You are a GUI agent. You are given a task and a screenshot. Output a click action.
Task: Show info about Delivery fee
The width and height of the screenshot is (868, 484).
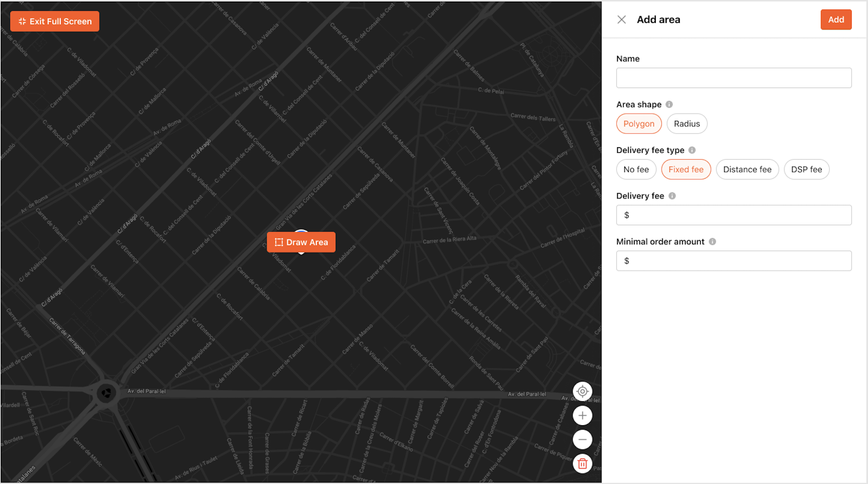672,196
